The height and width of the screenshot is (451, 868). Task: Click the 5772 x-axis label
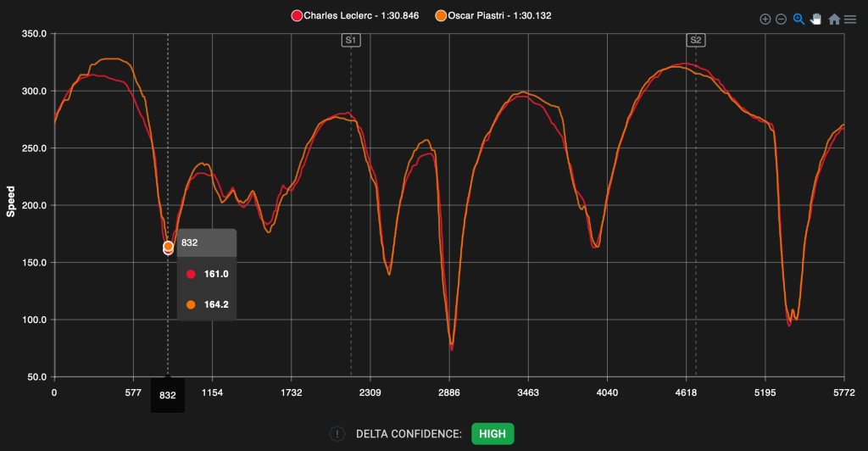click(844, 393)
